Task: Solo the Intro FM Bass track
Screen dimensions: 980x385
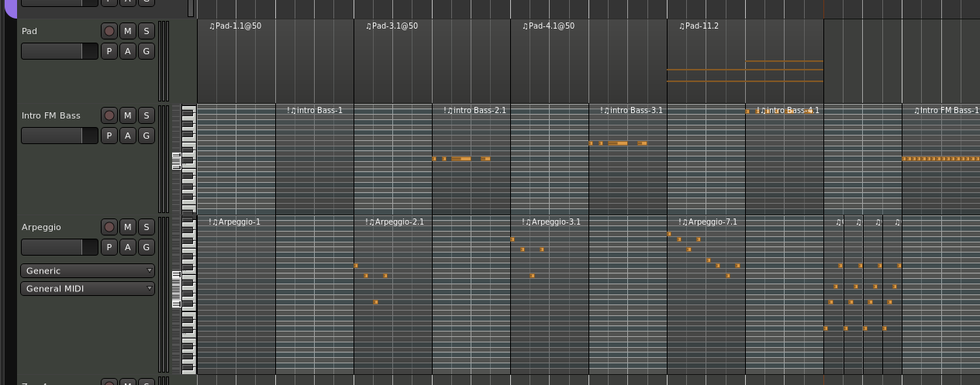Action: coord(146,115)
